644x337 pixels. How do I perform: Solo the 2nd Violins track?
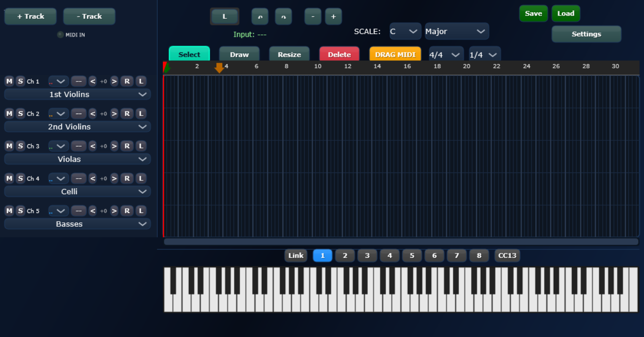tap(20, 114)
